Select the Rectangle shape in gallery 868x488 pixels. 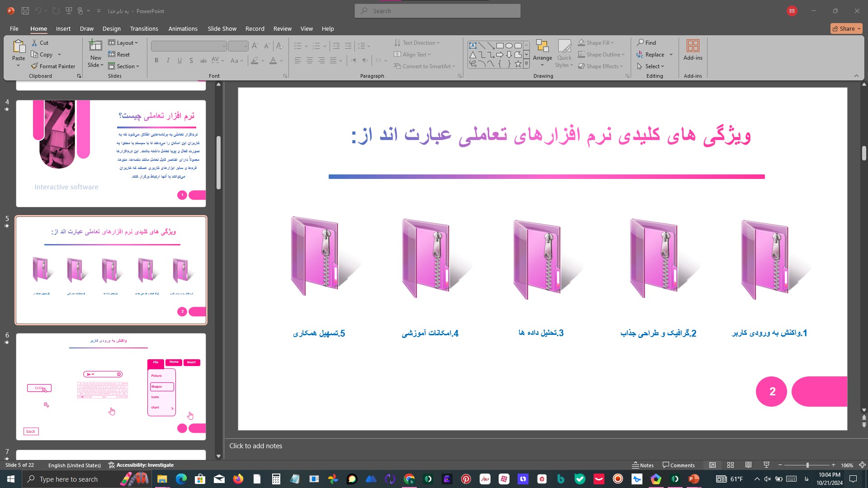point(500,46)
